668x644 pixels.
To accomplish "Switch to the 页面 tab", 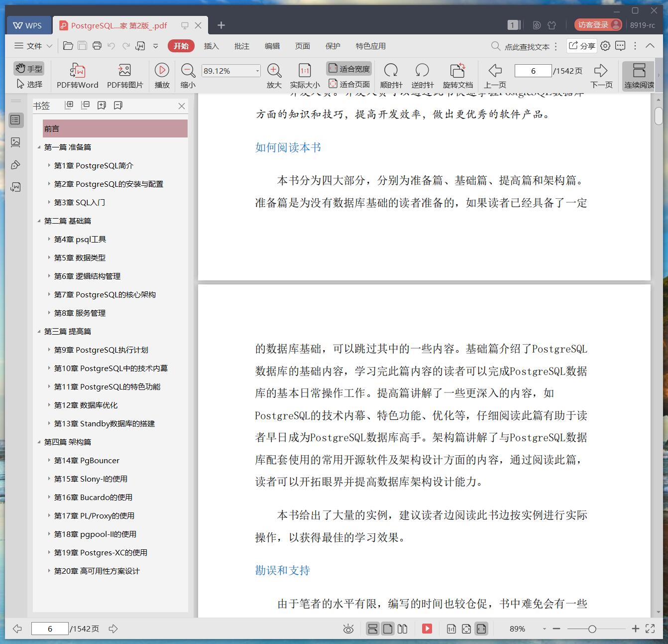I will point(302,46).
